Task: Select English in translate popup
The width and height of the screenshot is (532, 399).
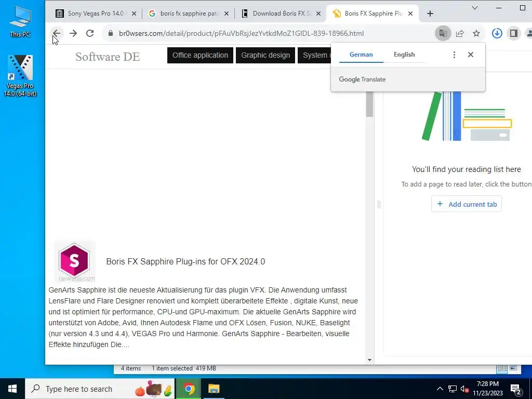Action: point(404,55)
